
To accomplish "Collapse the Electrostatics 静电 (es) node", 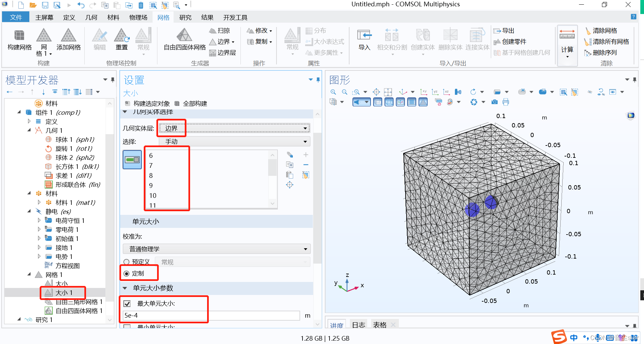I will click(29, 211).
